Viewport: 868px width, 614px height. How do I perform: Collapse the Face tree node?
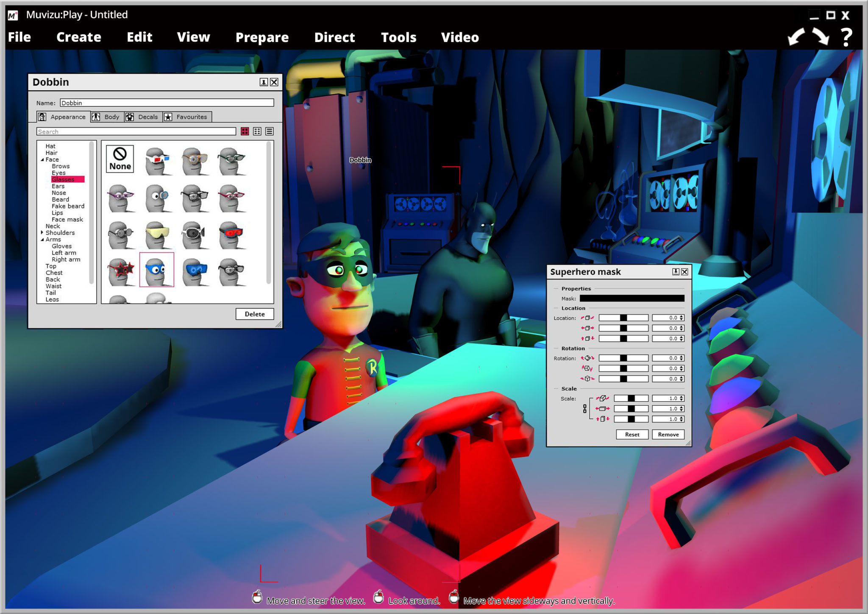[x=42, y=160]
